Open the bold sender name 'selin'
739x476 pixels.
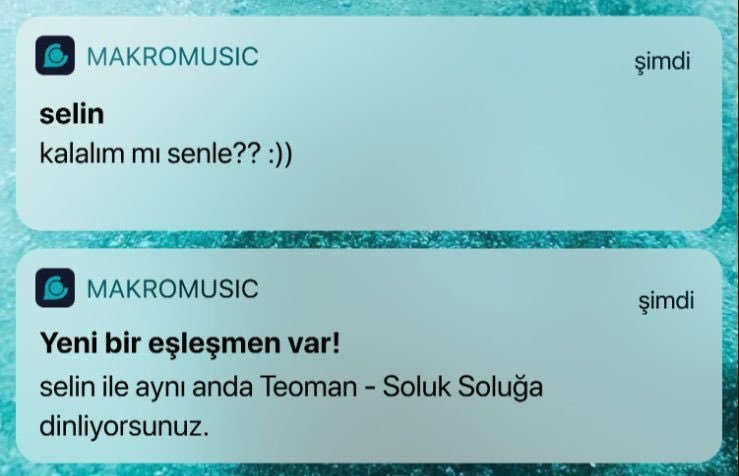(72, 114)
